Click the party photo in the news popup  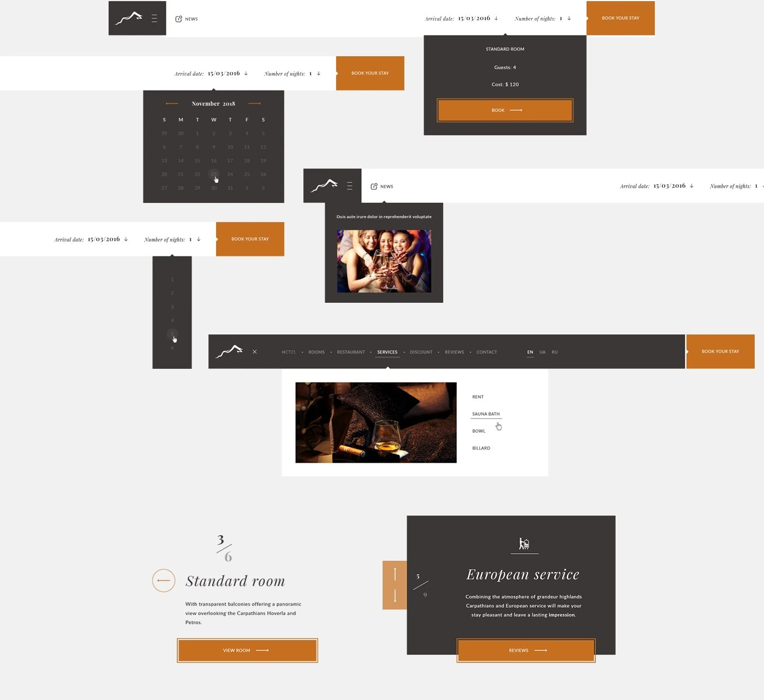pos(384,261)
